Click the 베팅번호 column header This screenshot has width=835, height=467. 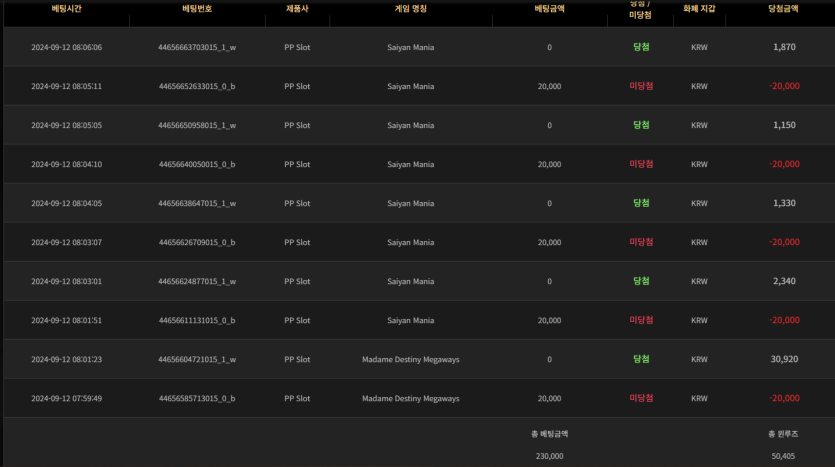click(x=197, y=8)
